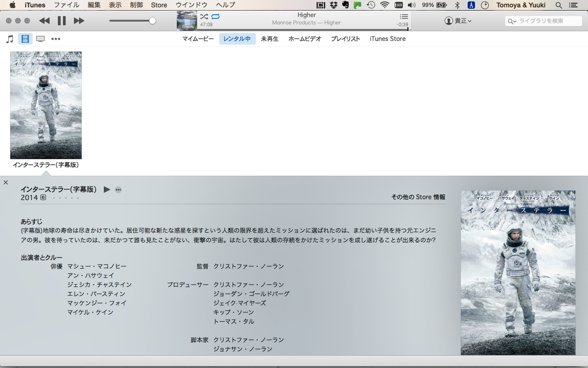Image resolution: width=588 pixels, height=368 pixels.
Task: Open the sound volume menu bar icon
Action: [x=411, y=5]
